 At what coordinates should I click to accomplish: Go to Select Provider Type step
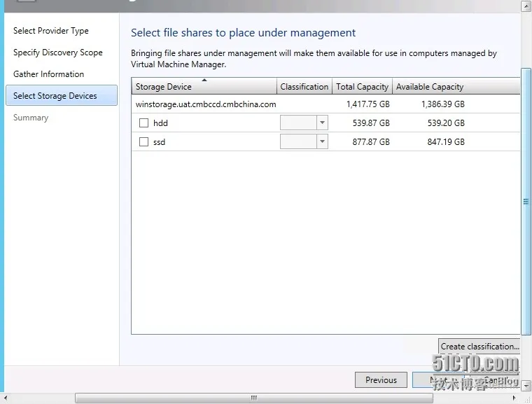pos(51,31)
